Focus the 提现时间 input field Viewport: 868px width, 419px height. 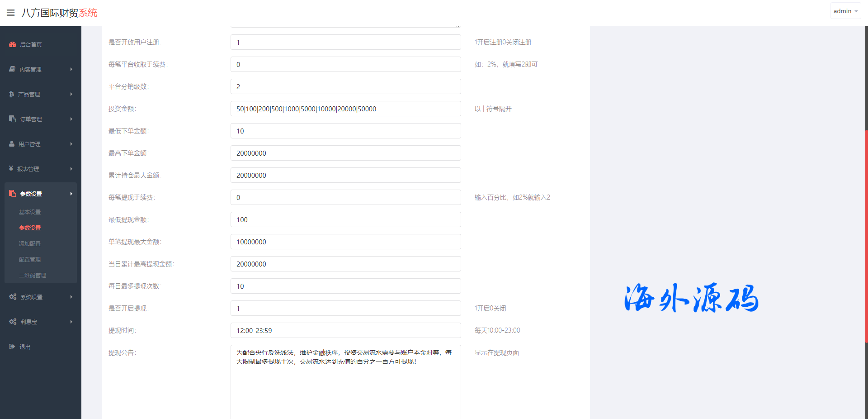pyautogui.click(x=345, y=331)
